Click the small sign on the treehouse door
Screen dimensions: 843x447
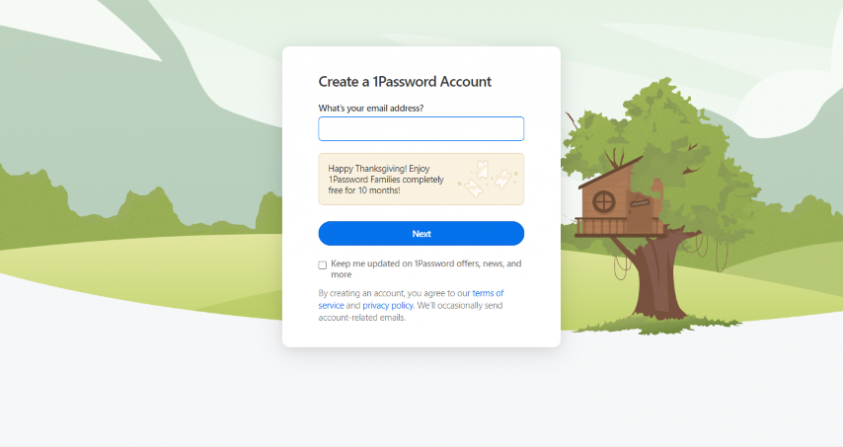[640, 203]
